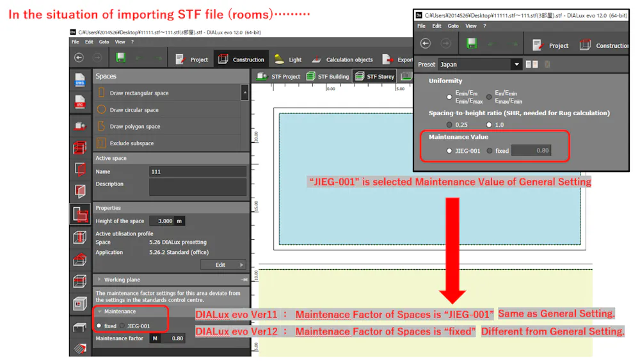Select fixed under Maintenance Value in inset window
Image resolution: width=640 pixels, height=364 pixels.
click(490, 151)
